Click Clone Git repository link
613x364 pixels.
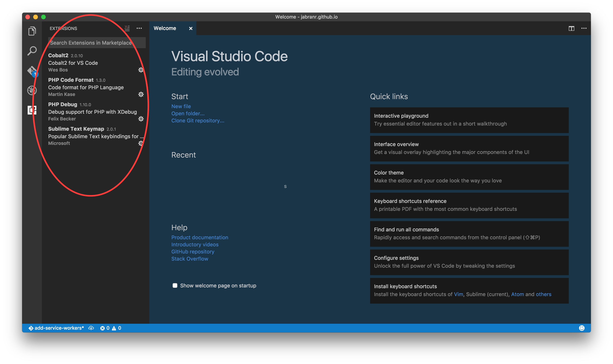click(x=198, y=121)
